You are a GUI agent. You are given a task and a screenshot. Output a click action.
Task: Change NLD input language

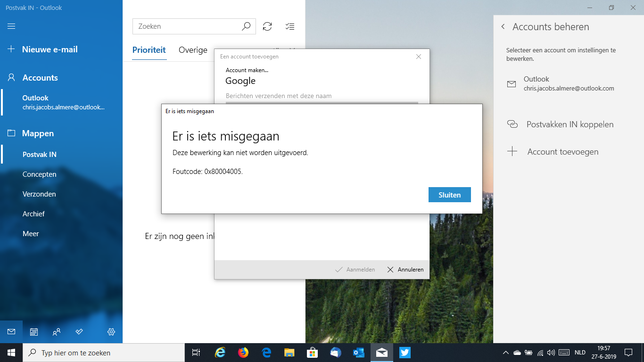[x=580, y=353]
